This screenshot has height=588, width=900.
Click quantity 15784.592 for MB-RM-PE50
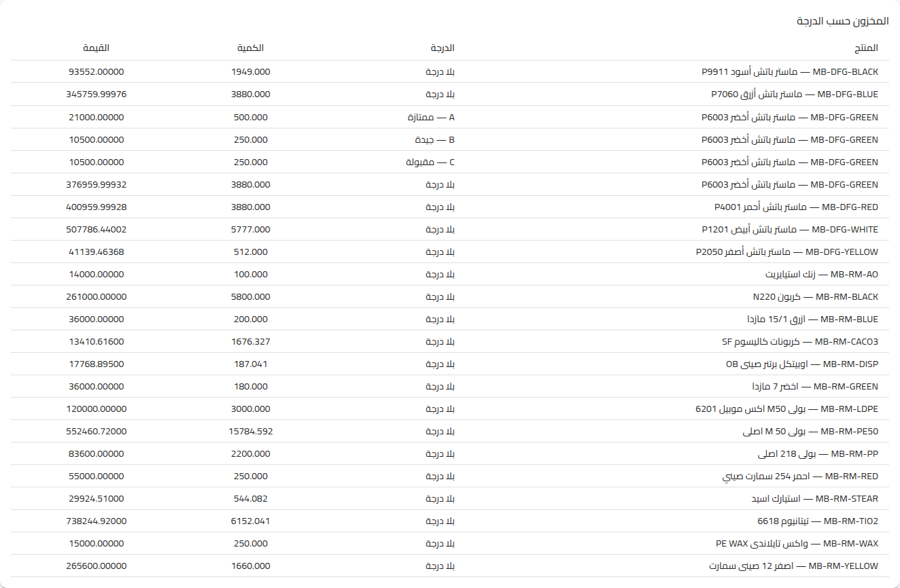251,431
